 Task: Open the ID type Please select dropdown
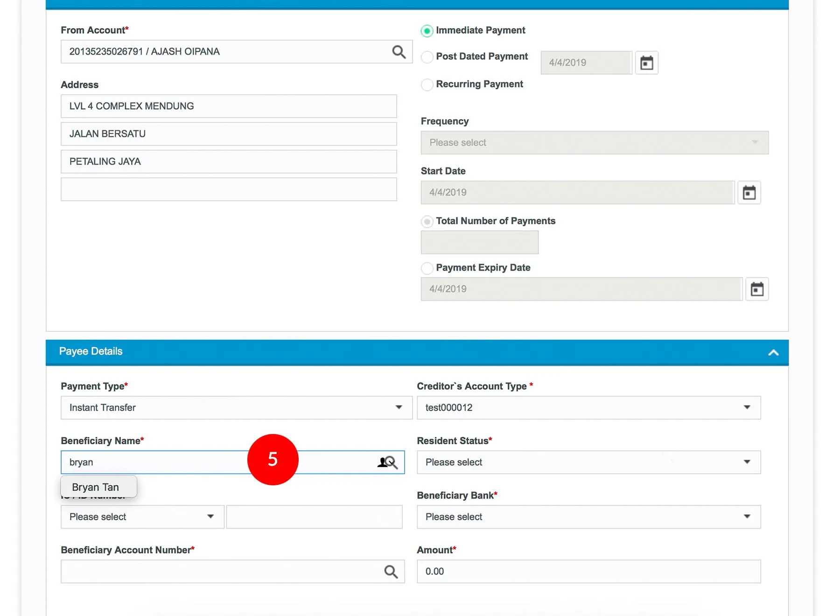click(142, 517)
